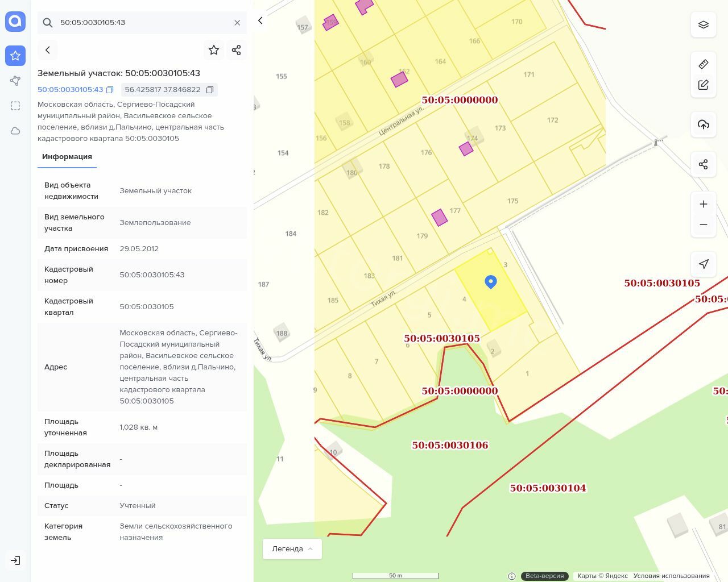The width and height of the screenshot is (728, 582).
Task: Share the map via right toolbar
Action: 704,165
